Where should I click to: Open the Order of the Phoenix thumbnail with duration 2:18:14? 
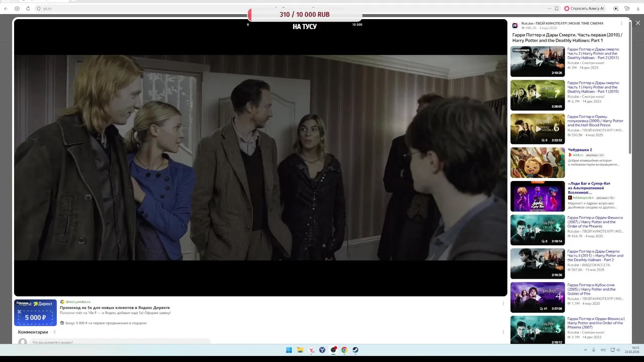tap(537, 230)
